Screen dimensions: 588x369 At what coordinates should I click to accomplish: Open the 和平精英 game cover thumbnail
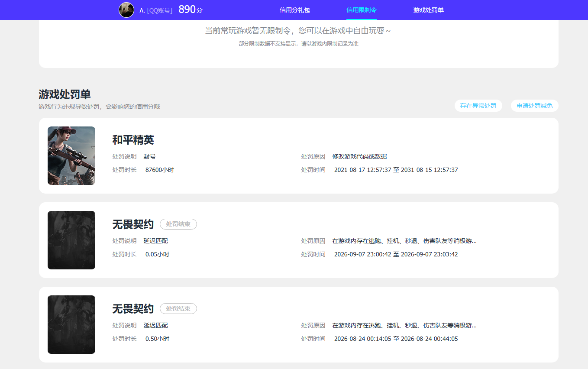(x=71, y=156)
